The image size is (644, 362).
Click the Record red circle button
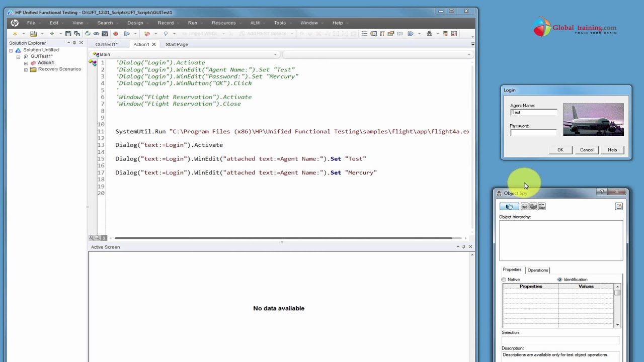115,34
